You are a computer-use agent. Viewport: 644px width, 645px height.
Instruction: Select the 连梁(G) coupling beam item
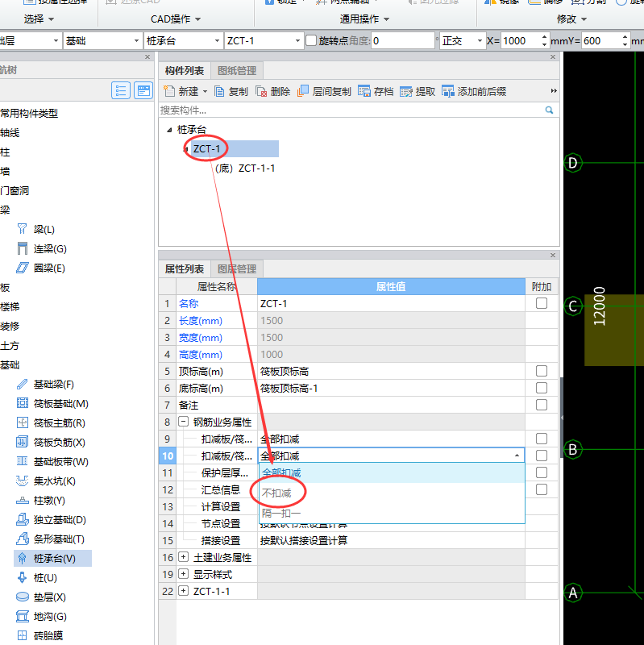pyautogui.click(x=42, y=249)
